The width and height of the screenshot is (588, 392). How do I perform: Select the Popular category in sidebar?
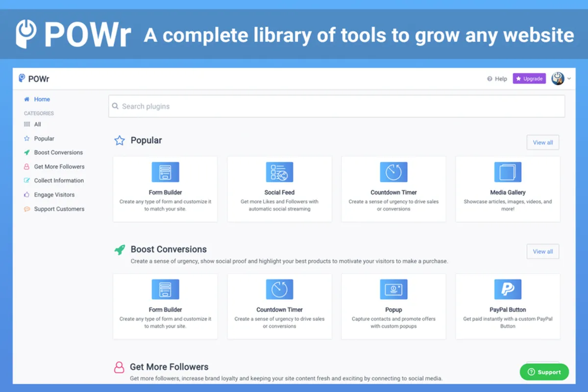click(x=44, y=139)
